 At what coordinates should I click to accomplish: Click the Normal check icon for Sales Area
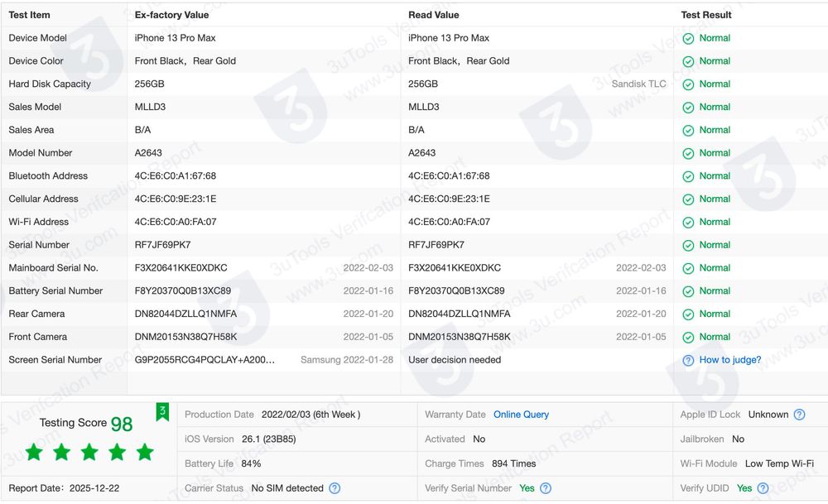pyautogui.click(x=688, y=131)
